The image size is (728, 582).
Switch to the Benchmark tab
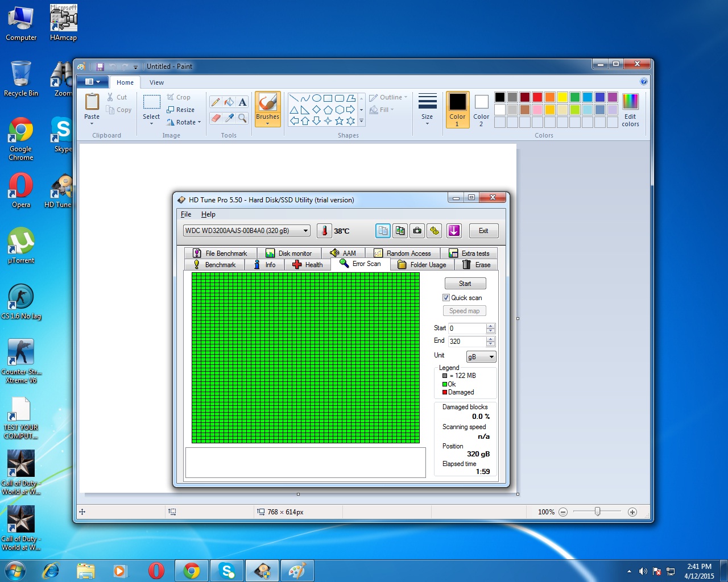click(215, 265)
